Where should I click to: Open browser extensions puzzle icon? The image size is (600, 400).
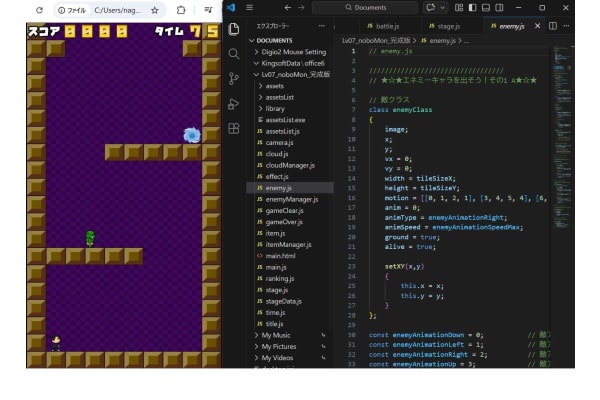[x=181, y=10]
